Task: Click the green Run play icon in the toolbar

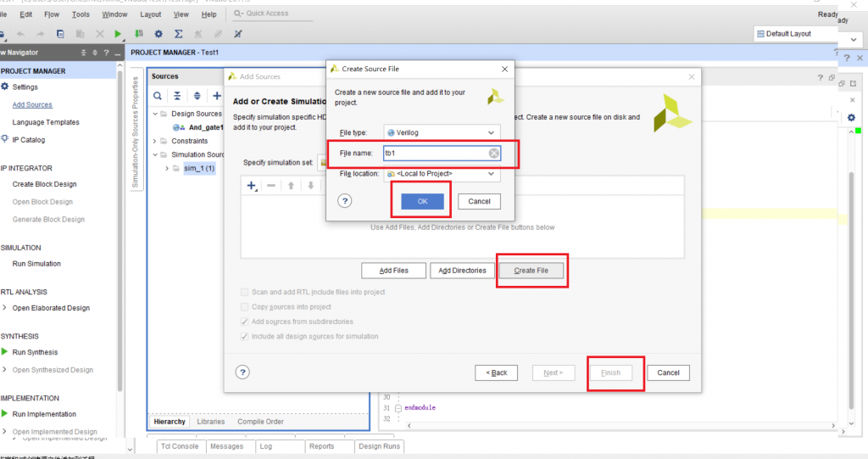Action: [118, 34]
